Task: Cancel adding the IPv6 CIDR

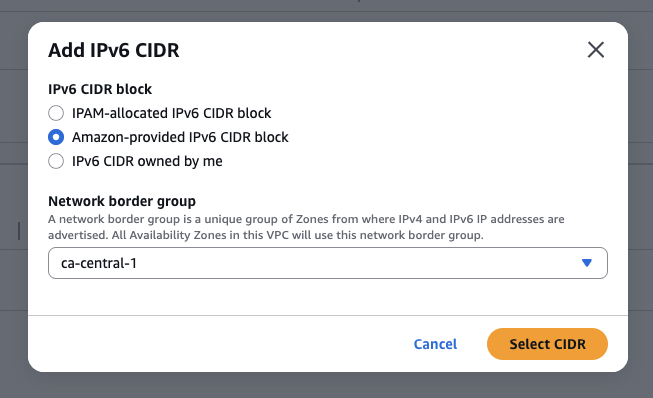Action: (435, 344)
